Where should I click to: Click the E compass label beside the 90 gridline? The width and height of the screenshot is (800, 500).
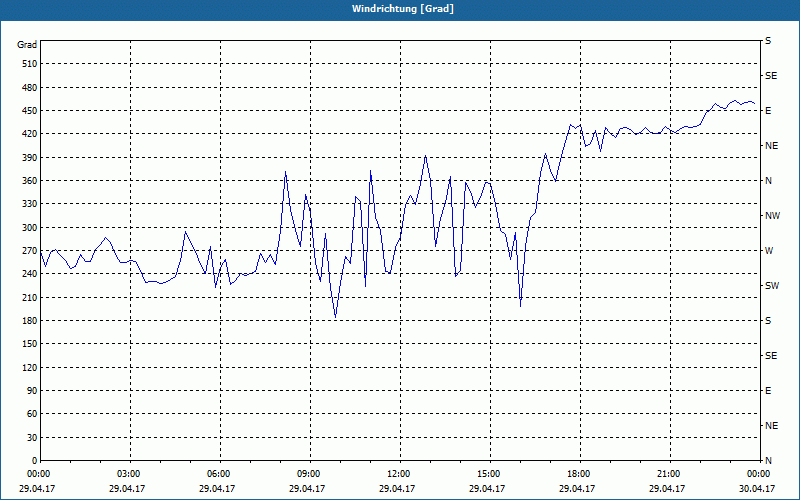(x=768, y=391)
